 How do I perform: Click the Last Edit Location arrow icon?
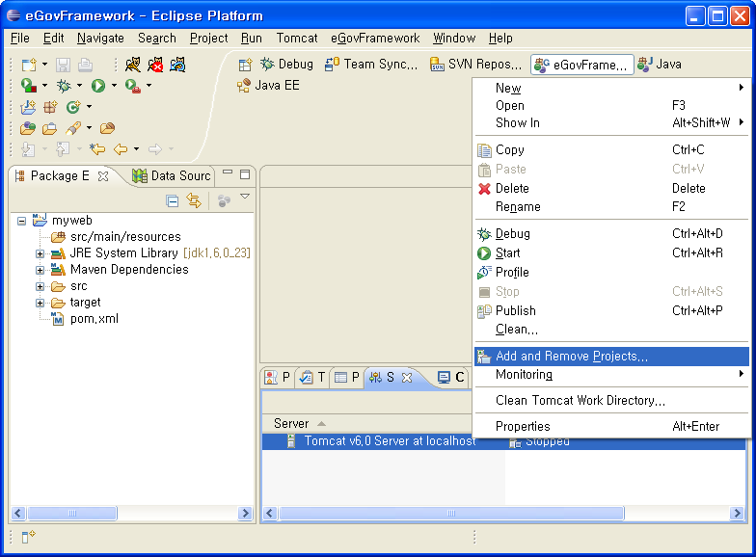tap(98, 148)
